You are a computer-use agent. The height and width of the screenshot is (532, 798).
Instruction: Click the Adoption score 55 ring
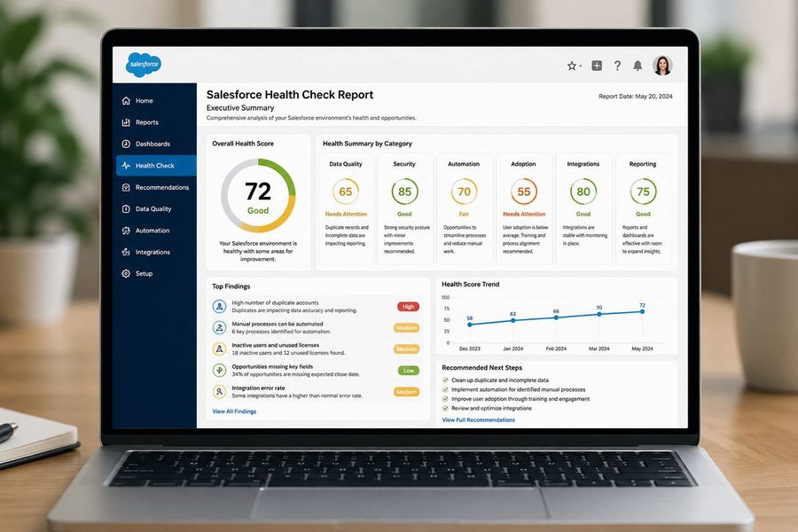click(524, 192)
